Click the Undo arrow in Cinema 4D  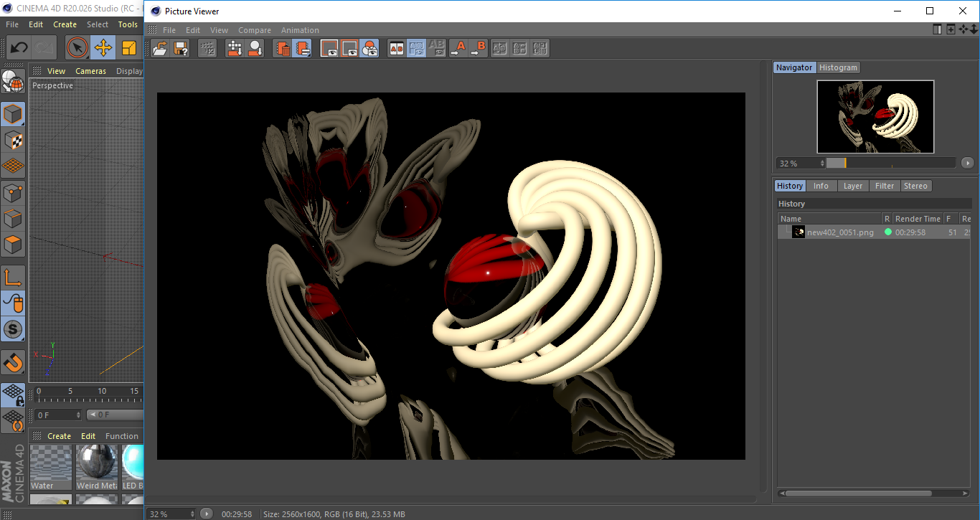tap(19, 48)
